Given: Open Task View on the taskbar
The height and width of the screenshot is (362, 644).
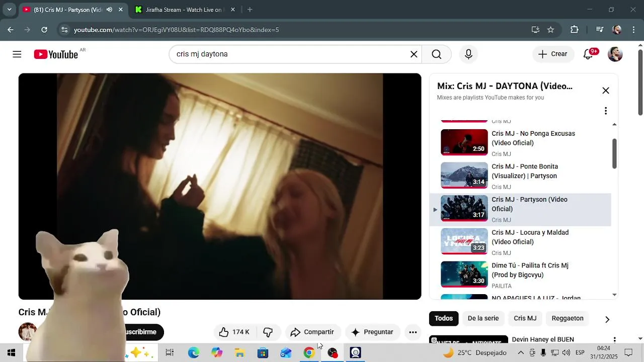Looking at the screenshot, I should coord(170,352).
